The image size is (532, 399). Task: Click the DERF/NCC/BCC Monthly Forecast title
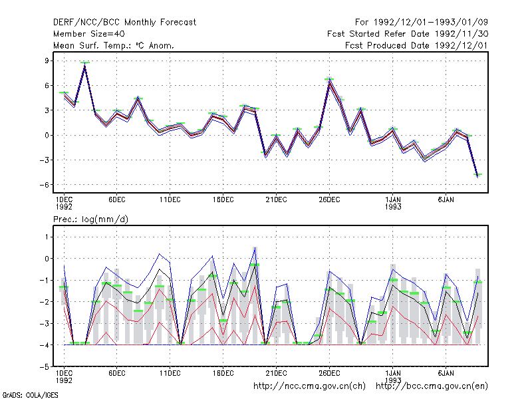pyautogui.click(x=124, y=23)
